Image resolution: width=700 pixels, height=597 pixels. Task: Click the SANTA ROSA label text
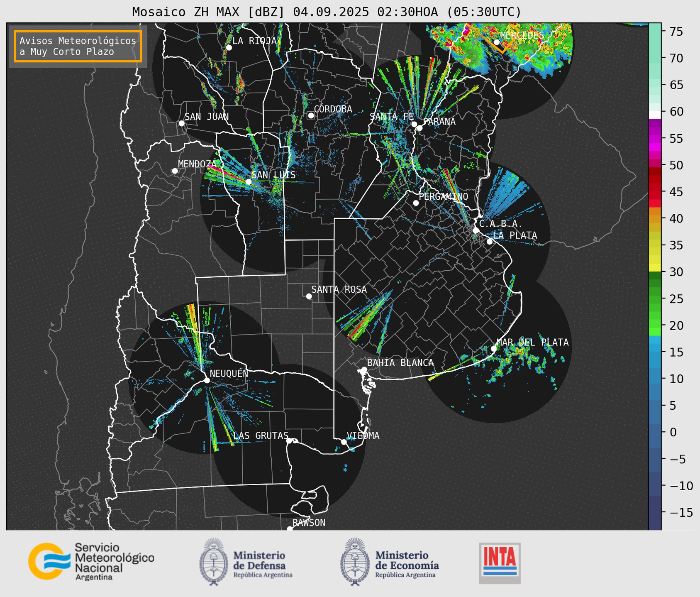pyautogui.click(x=339, y=289)
